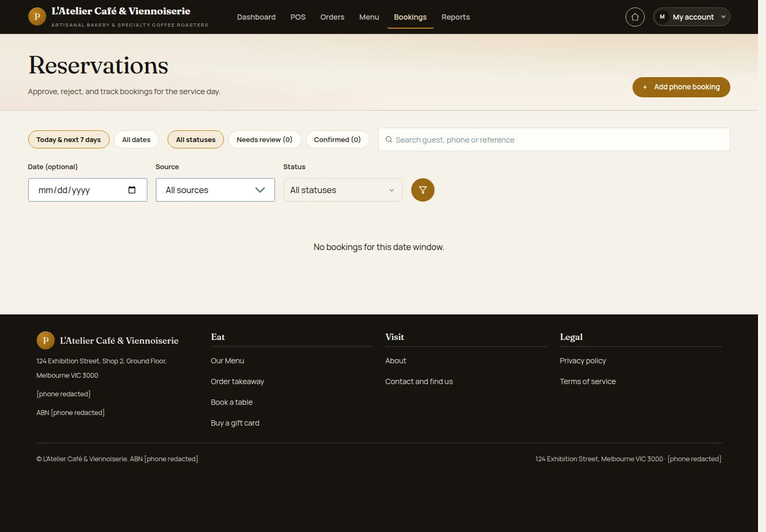
Task: Click the Buy a gift card link
Action: click(x=235, y=423)
